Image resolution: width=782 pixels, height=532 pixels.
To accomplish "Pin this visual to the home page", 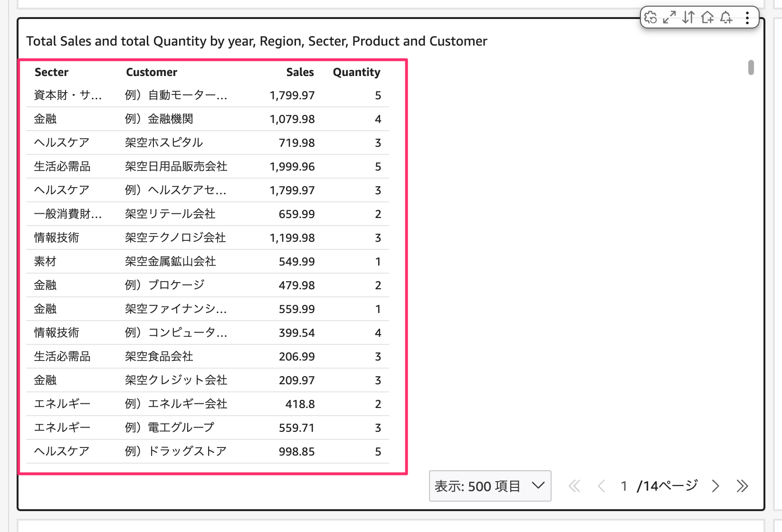I will coord(707,18).
